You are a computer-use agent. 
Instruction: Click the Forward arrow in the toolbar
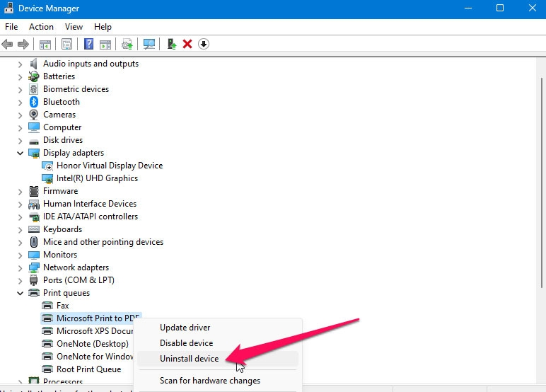[x=23, y=45]
